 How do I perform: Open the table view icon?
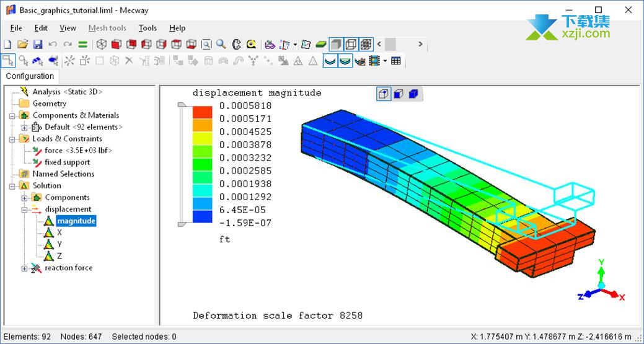coord(396,61)
